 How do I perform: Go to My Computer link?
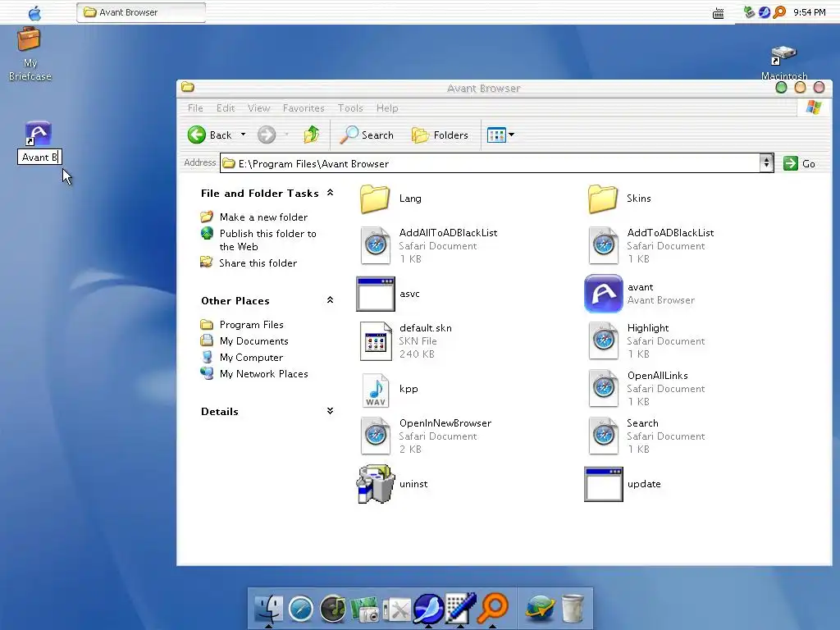pos(251,358)
